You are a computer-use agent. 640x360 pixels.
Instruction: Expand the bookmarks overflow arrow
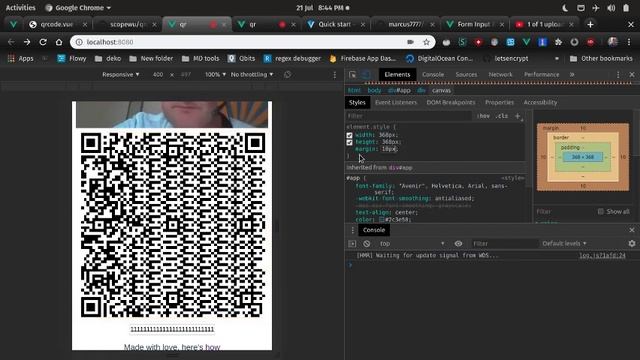click(557, 59)
